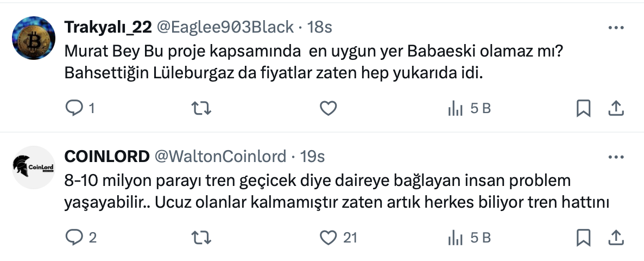Bookmark the COINLORD tweet

[x=583, y=238]
